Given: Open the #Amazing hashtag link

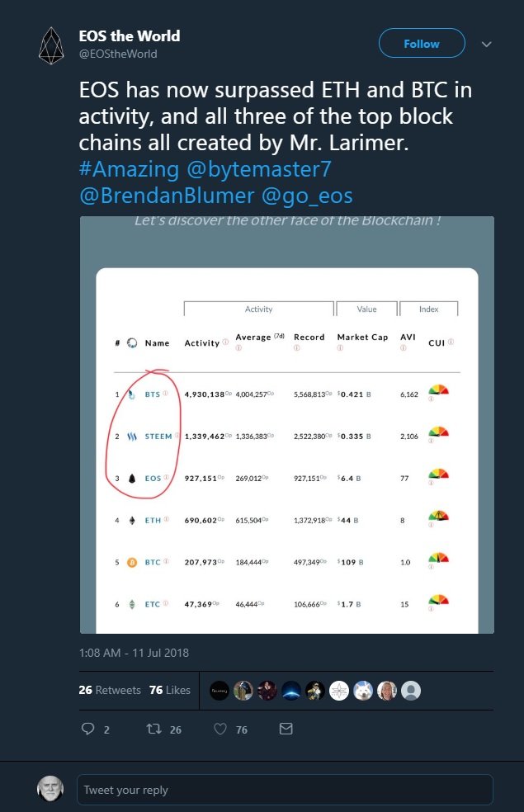Looking at the screenshot, I should click(x=129, y=169).
